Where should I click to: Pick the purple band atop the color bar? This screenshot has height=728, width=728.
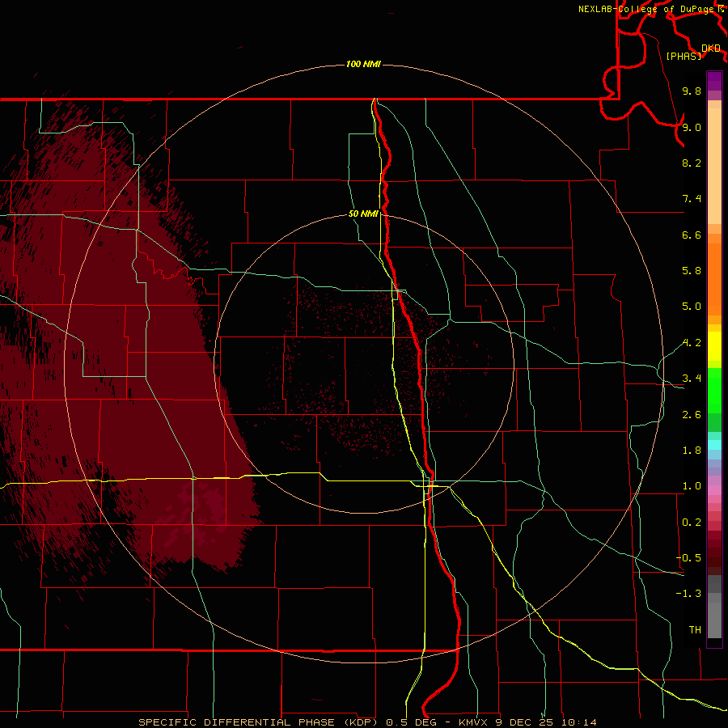(x=714, y=81)
